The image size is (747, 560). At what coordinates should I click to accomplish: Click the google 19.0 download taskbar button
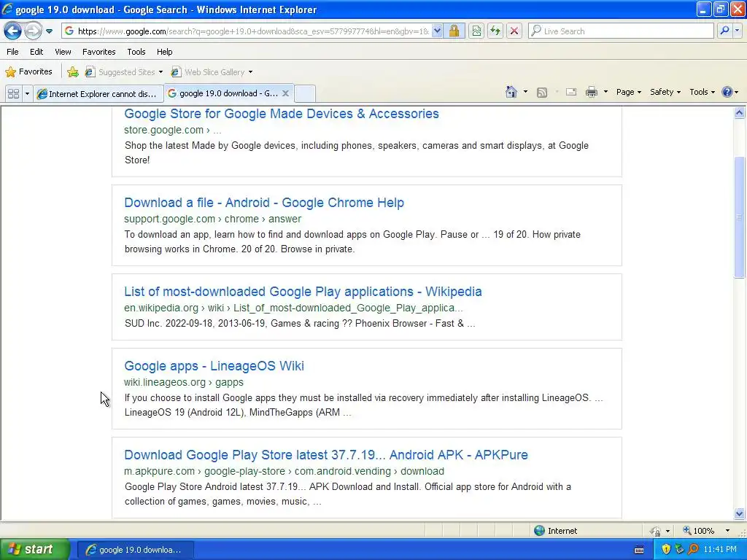(135, 550)
